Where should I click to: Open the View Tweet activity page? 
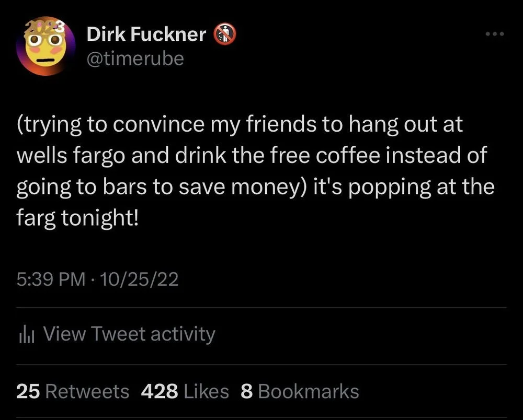tap(130, 333)
